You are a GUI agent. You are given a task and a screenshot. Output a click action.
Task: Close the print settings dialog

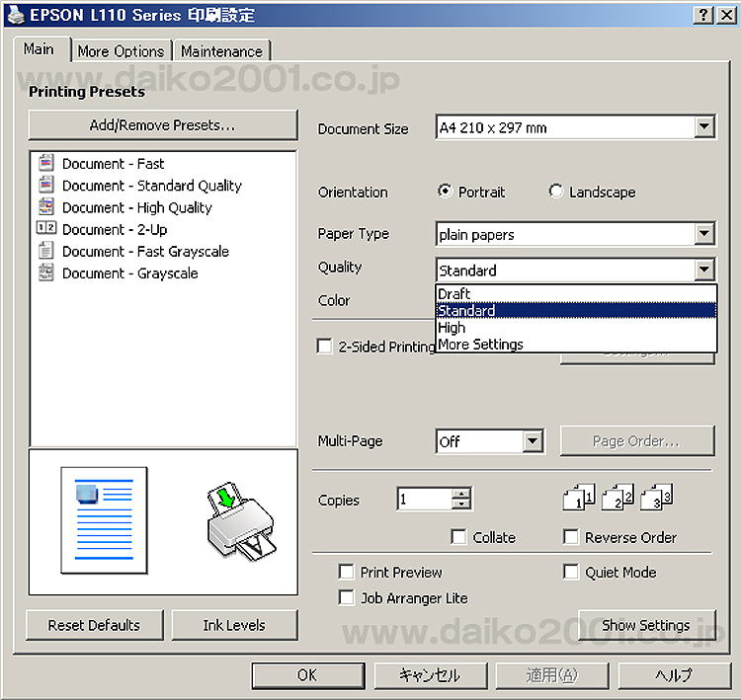pyautogui.click(x=726, y=15)
